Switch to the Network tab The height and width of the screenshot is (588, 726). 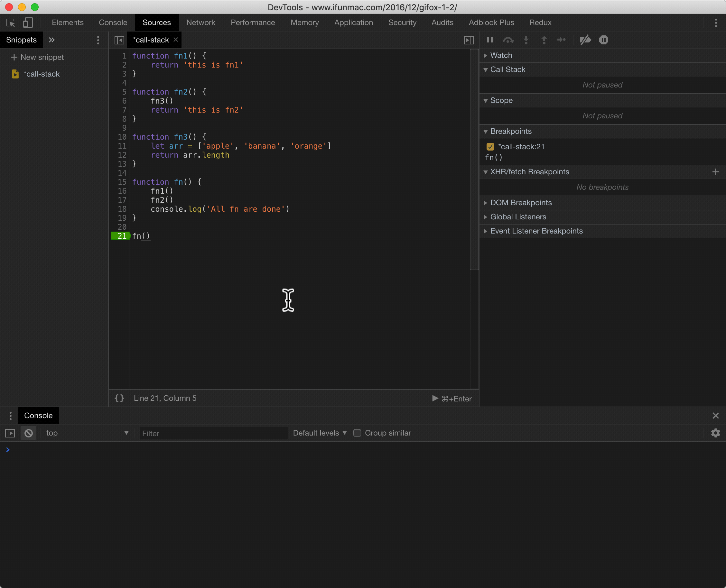coord(200,23)
